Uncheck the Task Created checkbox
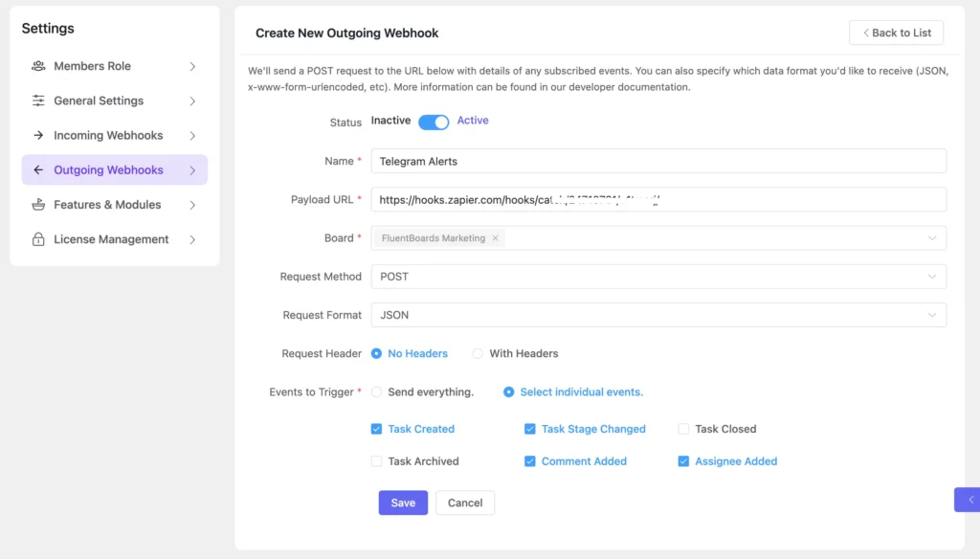The width and height of the screenshot is (980, 559). 376,429
